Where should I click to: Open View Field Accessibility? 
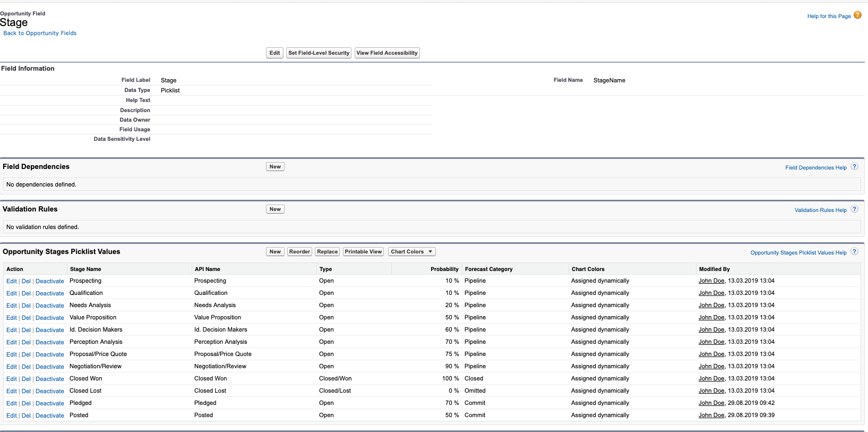tap(387, 53)
